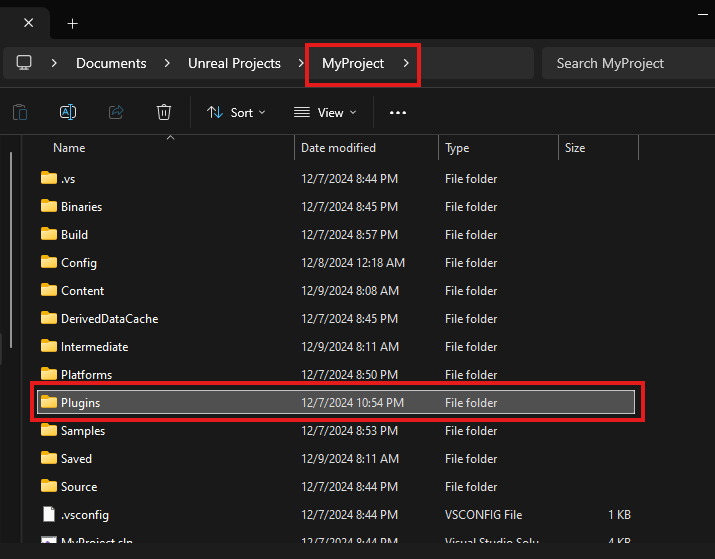Image resolution: width=715 pixels, height=559 pixels.
Task: Open the See more ellipsis menu
Action: point(398,113)
